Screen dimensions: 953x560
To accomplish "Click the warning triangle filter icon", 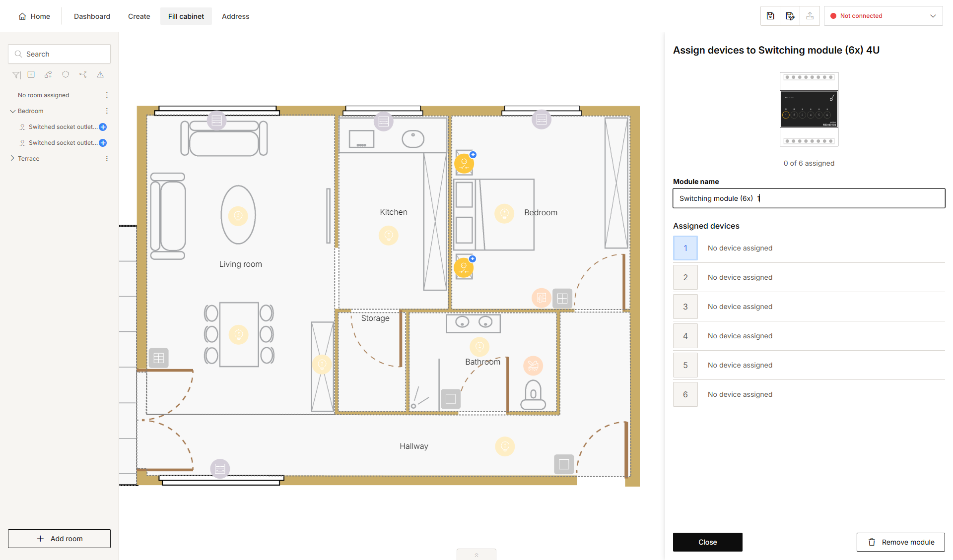I will coord(100,74).
